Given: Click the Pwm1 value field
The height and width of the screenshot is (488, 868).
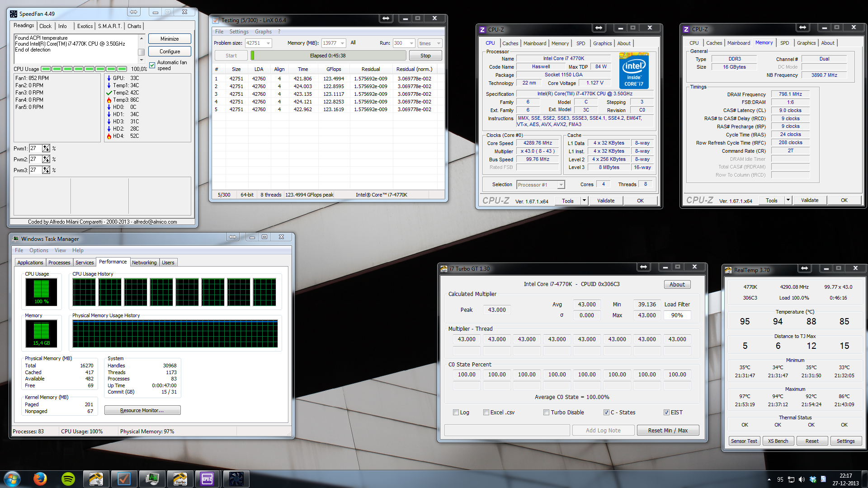Looking at the screenshot, I should 36,149.
